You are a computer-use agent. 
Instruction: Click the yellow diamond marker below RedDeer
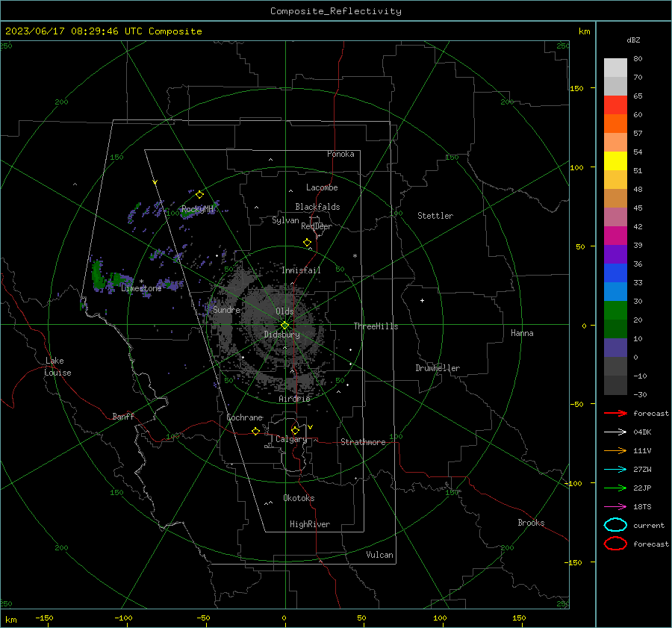tap(308, 243)
